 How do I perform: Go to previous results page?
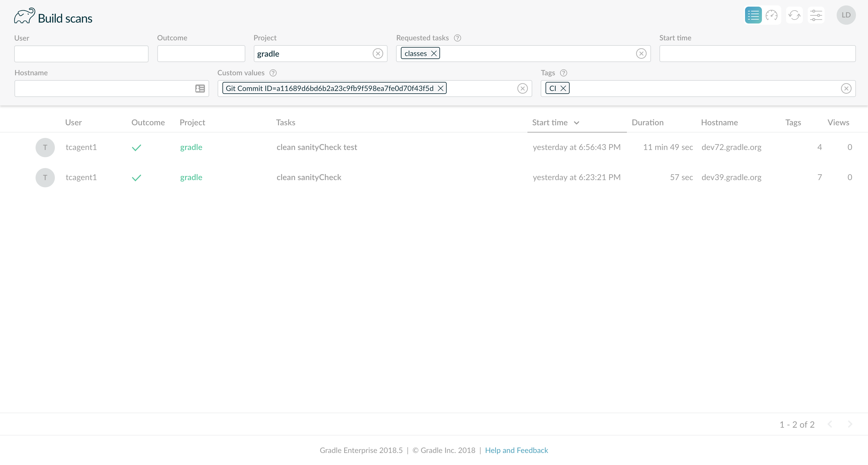click(x=830, y=424)
